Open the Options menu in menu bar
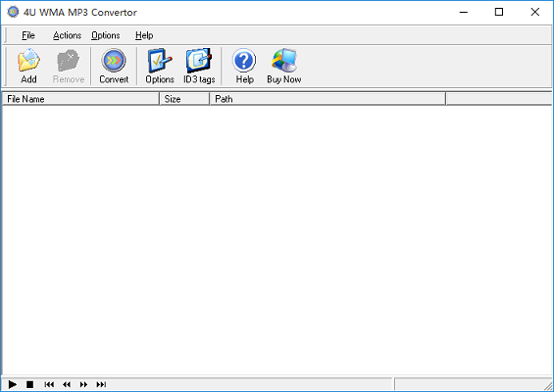554x392 pixels. [106, 35]
